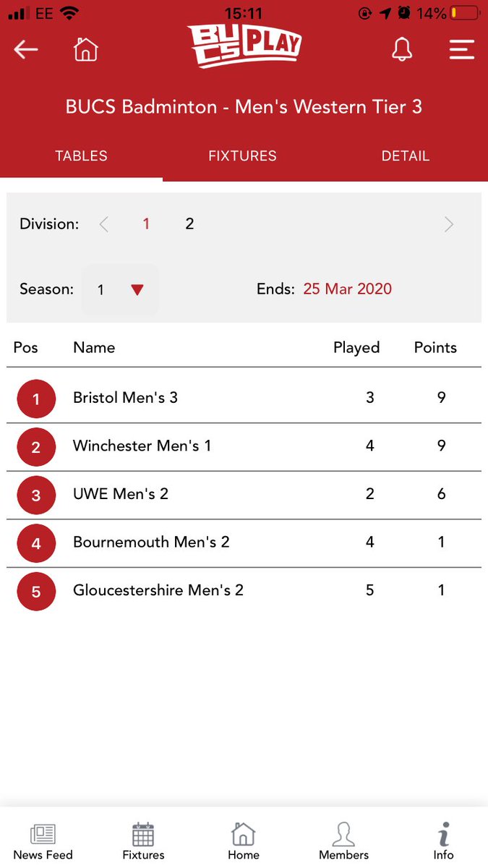
Task: Open Members in bottom bar
Action: [343, 842]
